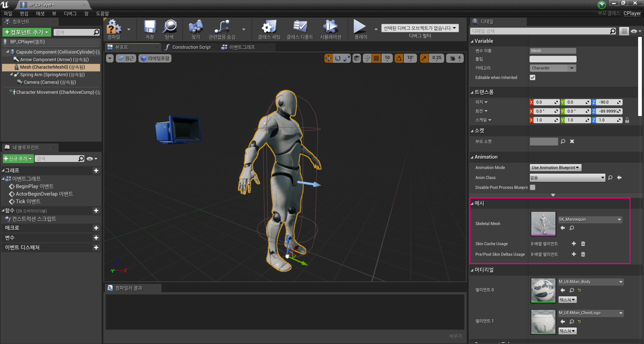This screenshot has width=644, height=344.
Task: Switch to the Construction Script tab
Action: [x=191, y=47]
